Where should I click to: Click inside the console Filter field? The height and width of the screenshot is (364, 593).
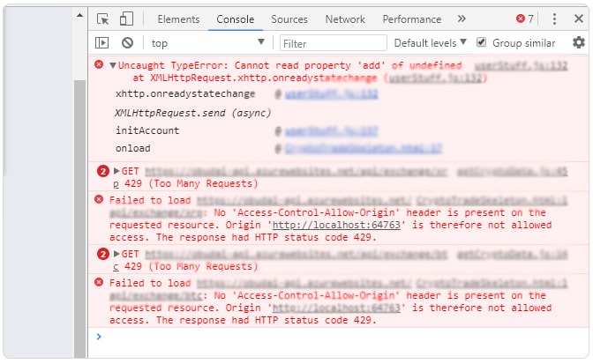[334, 42]
